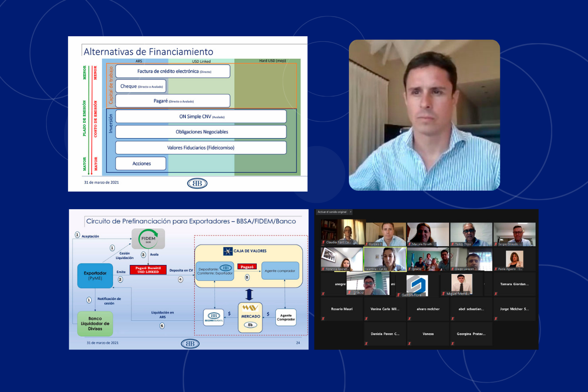Click the 'Activar el sonido original' button
588x392 pixels.
coord(332,212)
